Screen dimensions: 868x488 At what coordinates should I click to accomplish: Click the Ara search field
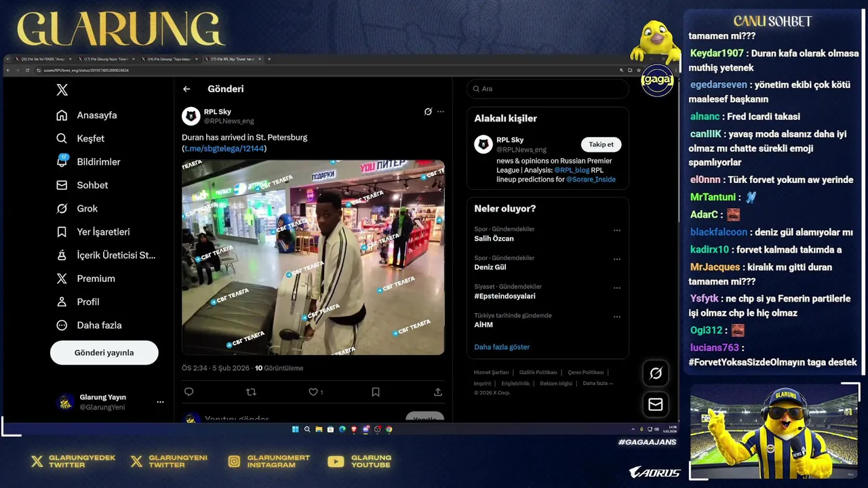coord(548,89)
